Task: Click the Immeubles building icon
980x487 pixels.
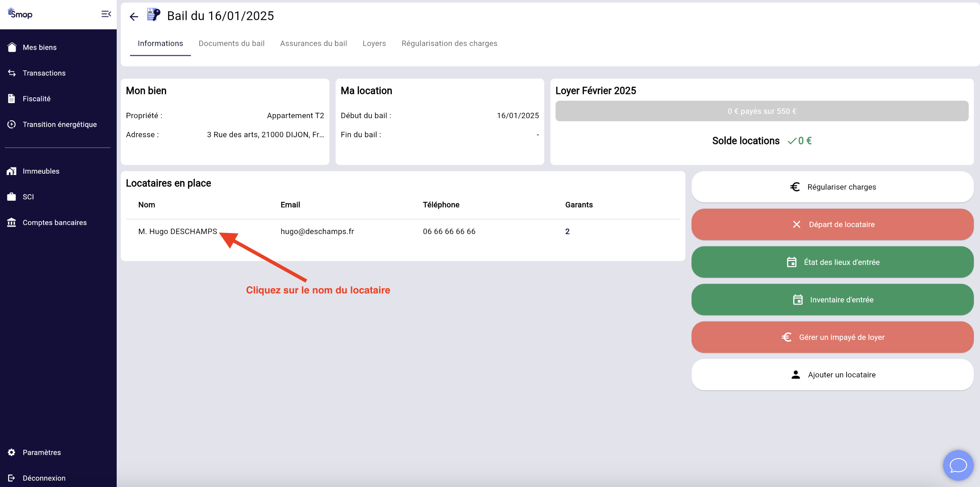Action: point(12,171)
